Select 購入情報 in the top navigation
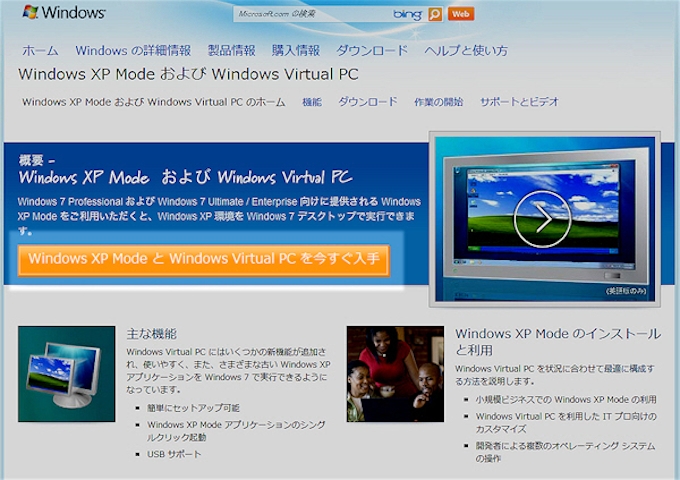Viewport: 680px width, 480px height. point(296,50)
